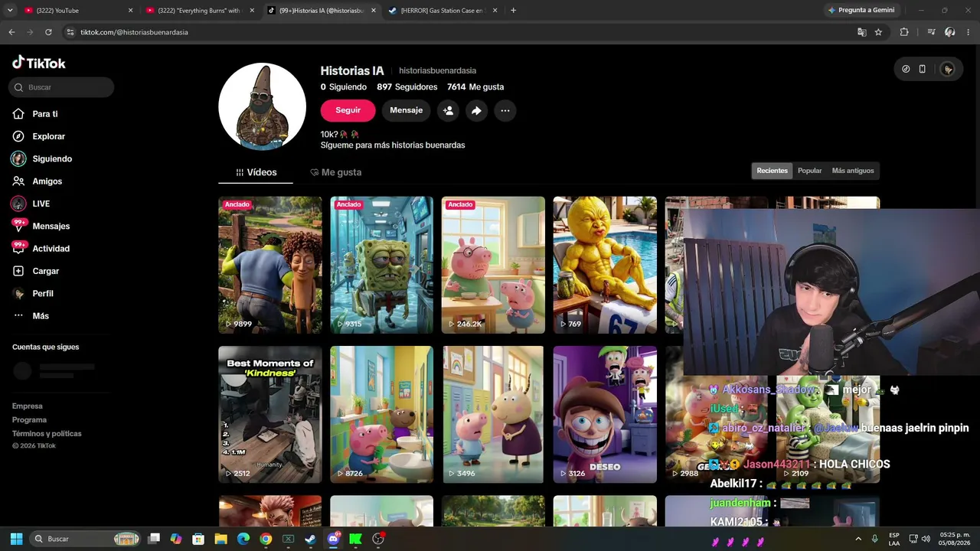This screenshot has width=980, height=551.
Task: Expand the Más options in the sidebar
Action: (41, 316)
